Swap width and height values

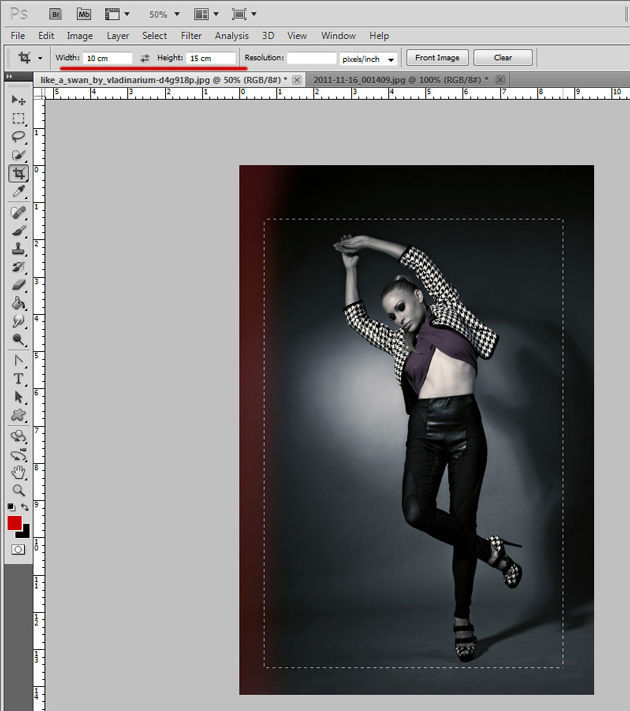pos(145,58)
